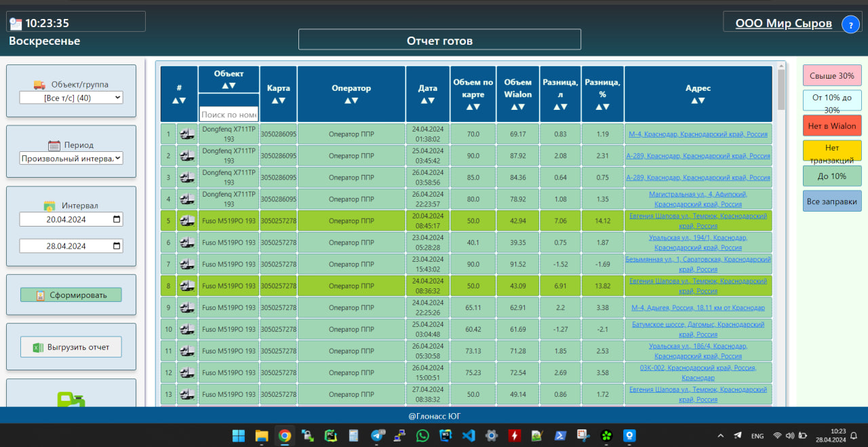The height and width of the screenshot is (447, 868).
Task: Filter by pink Свыше 30% button
Action: [832, 76]
